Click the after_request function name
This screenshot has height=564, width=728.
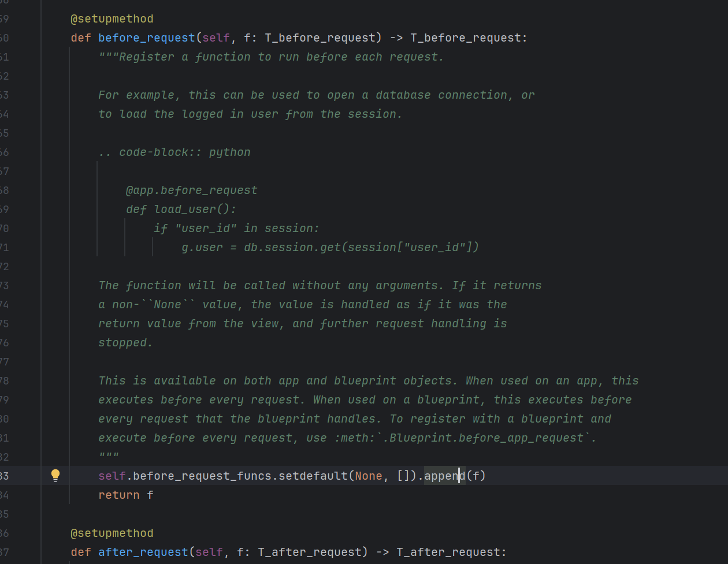click(x=143, y=552)
